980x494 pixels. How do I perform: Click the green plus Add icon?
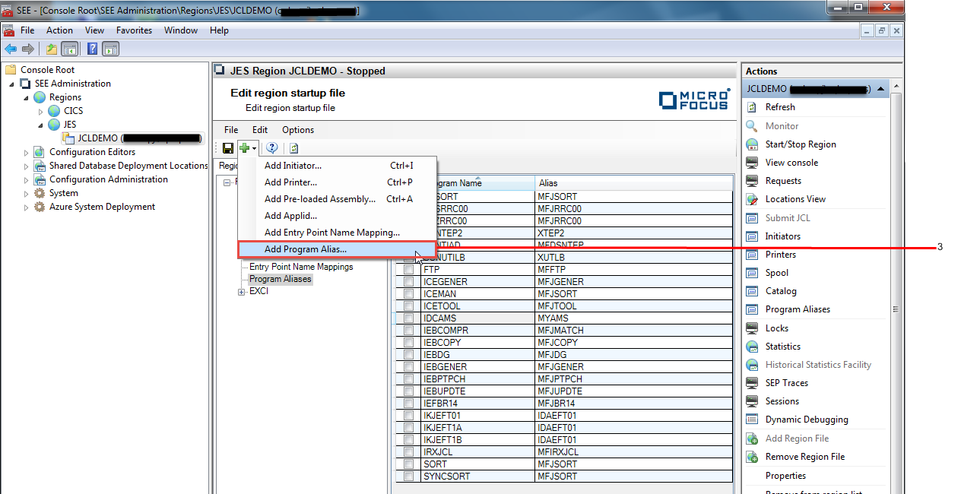tap(244, 148)
